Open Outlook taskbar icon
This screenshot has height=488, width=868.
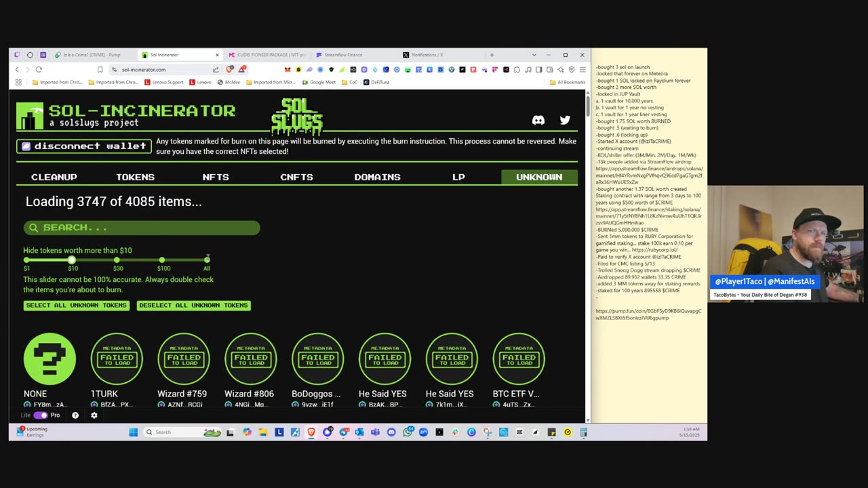(x=359, y=432)
